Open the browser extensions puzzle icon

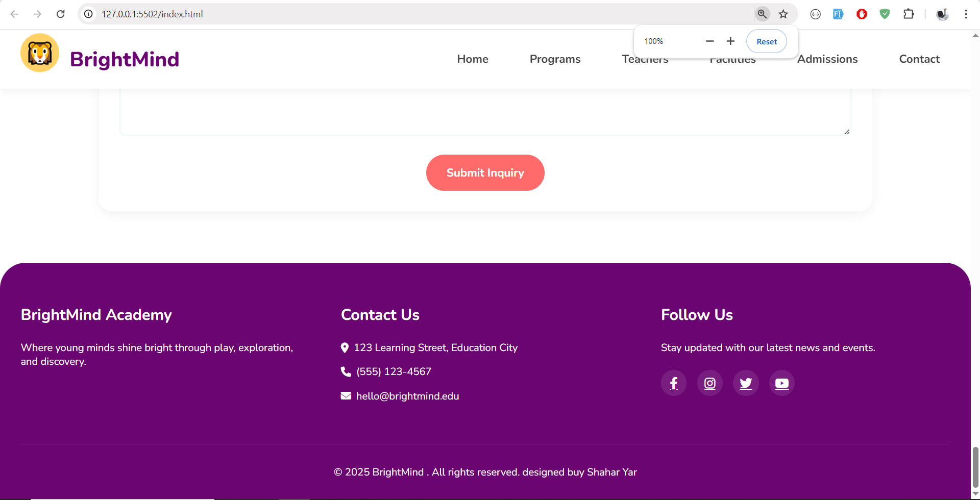909,14
